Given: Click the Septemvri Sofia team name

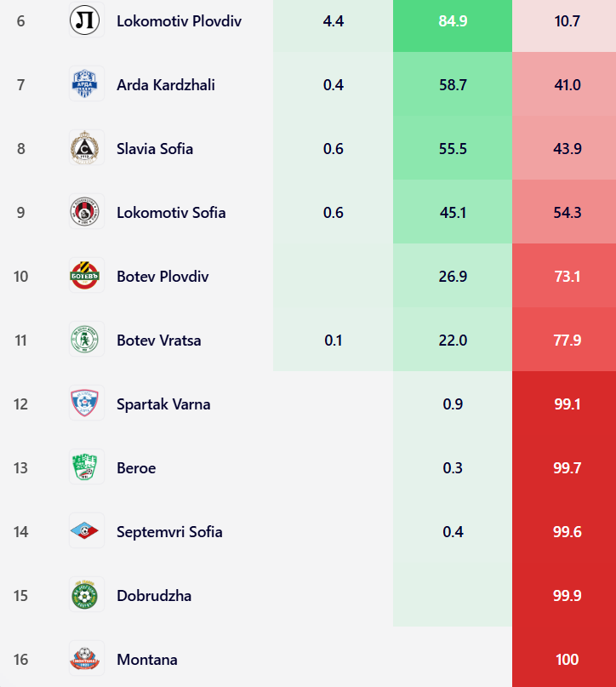Looking at the screenshot, I should click(169, 531).
